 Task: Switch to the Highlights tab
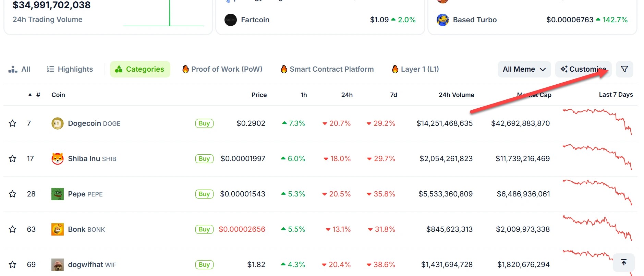click(x=70, y=69)
